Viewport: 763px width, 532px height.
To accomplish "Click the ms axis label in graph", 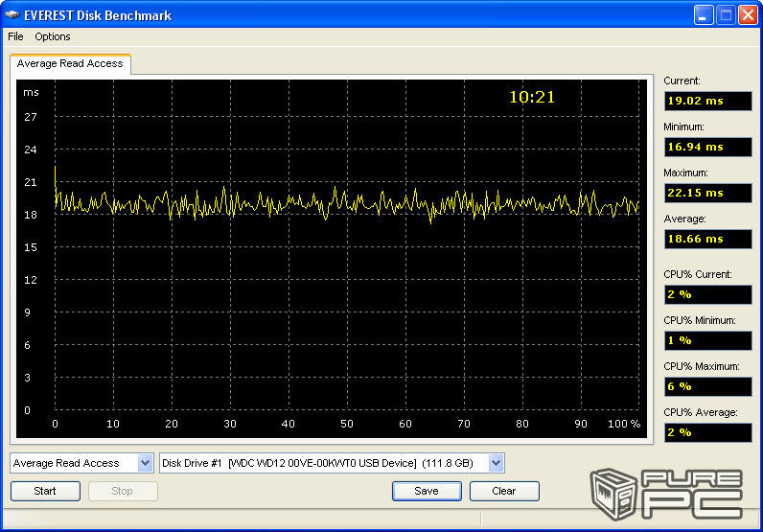I will (x=31, y=92).
